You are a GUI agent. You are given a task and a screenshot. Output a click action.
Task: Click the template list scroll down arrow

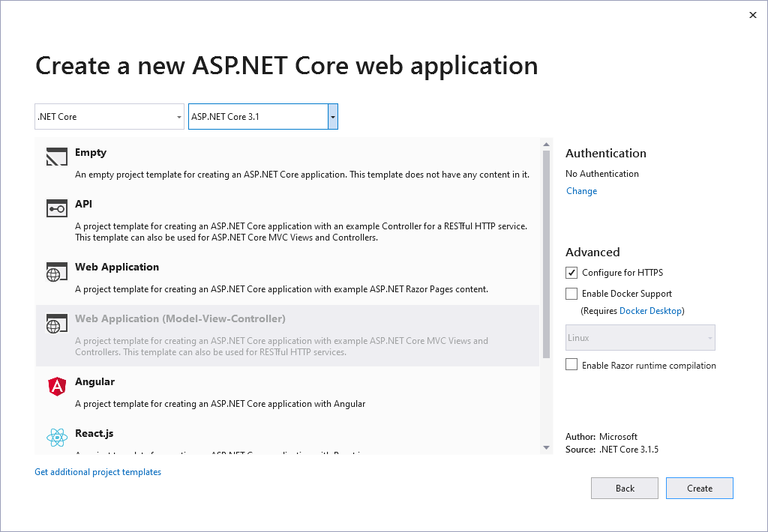click(x=546, y=447)
